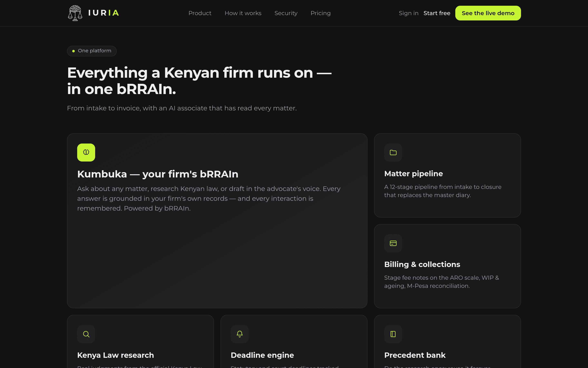
Task: Click the 'Everything a Kenyan firm runs on' headline
Action: tap(199, 81)
